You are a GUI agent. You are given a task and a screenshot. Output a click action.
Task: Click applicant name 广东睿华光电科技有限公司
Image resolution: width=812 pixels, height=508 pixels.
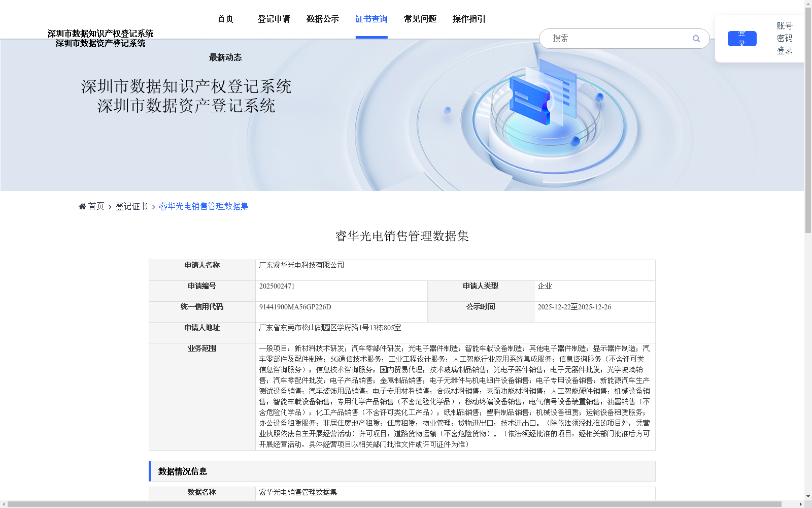click(x=301, y=265)
